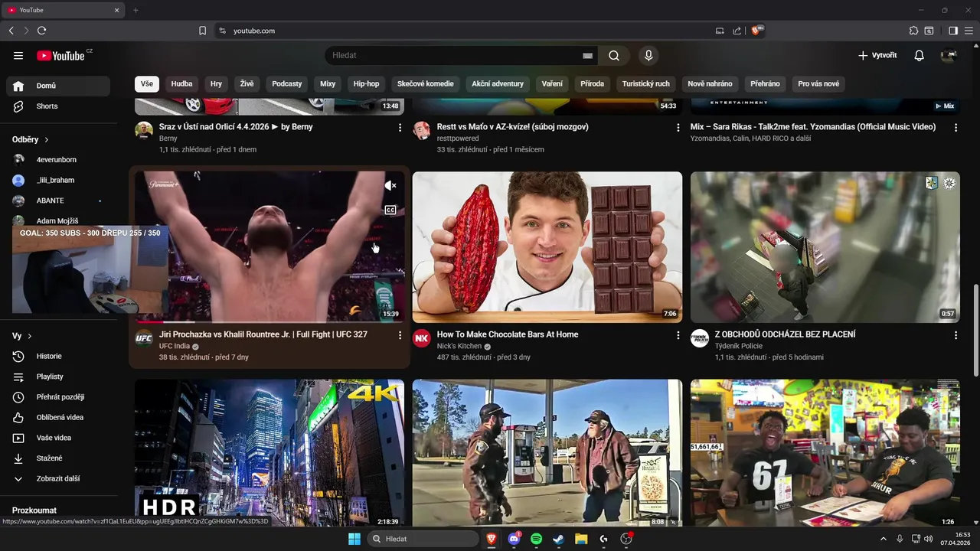Open the YouTube hamburger guide menu
Viewport: 980px width, 551px height.
[x=18, y=55]
